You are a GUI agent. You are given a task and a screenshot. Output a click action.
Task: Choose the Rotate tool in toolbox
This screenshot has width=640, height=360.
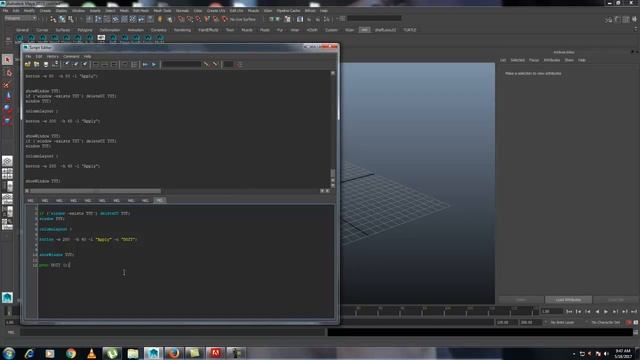point(7,109)
